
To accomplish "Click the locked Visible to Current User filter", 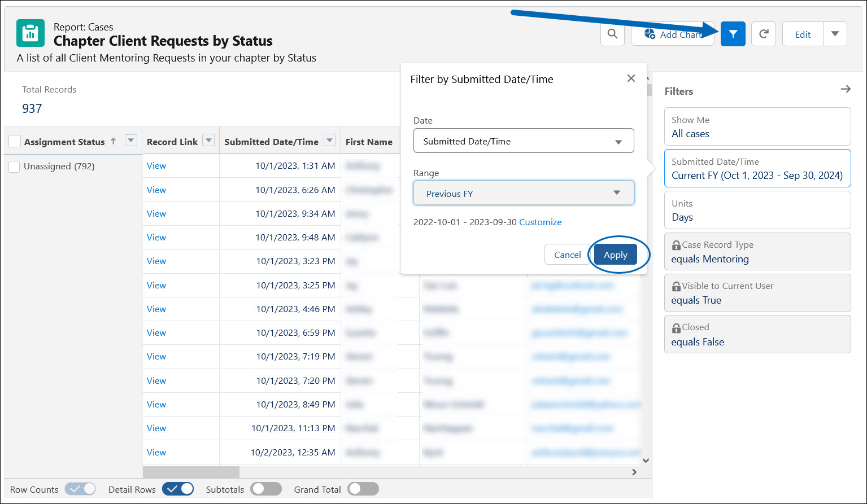I will 757,293.
